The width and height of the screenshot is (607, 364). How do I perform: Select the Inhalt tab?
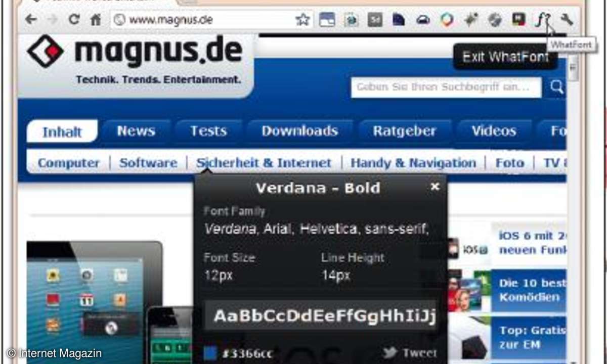[x=62, y=132]
